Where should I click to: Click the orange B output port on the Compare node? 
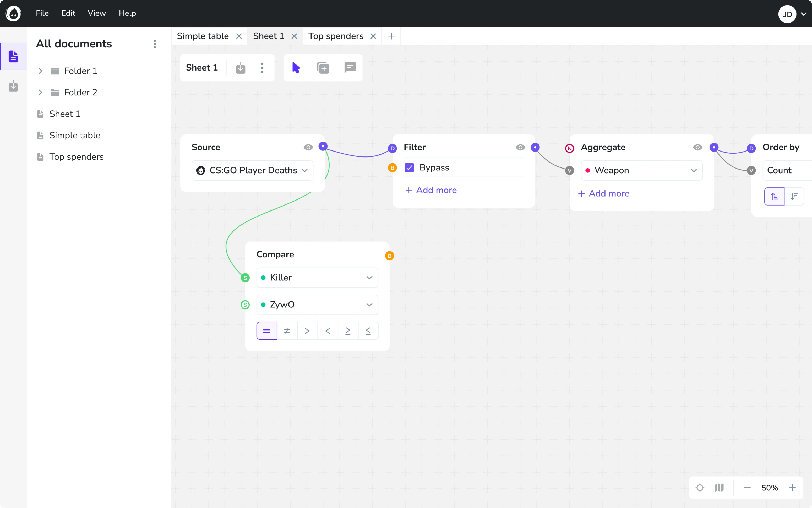pyautogui.click(x=390, y=256)
